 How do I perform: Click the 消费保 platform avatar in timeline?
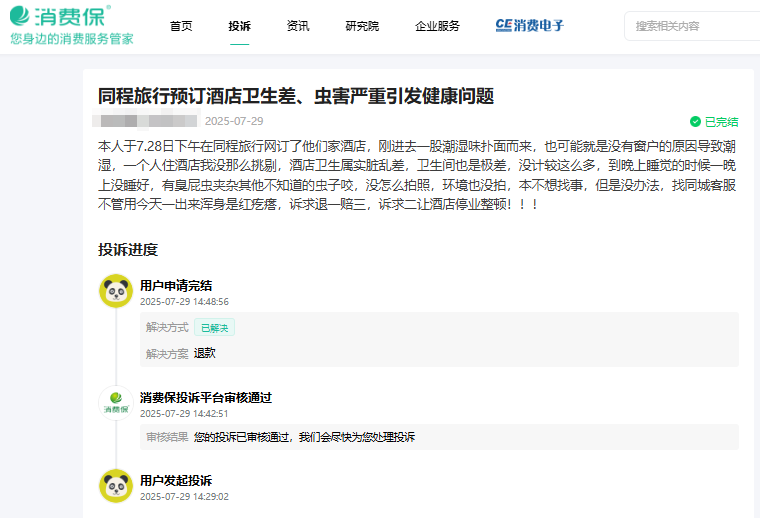116,403
